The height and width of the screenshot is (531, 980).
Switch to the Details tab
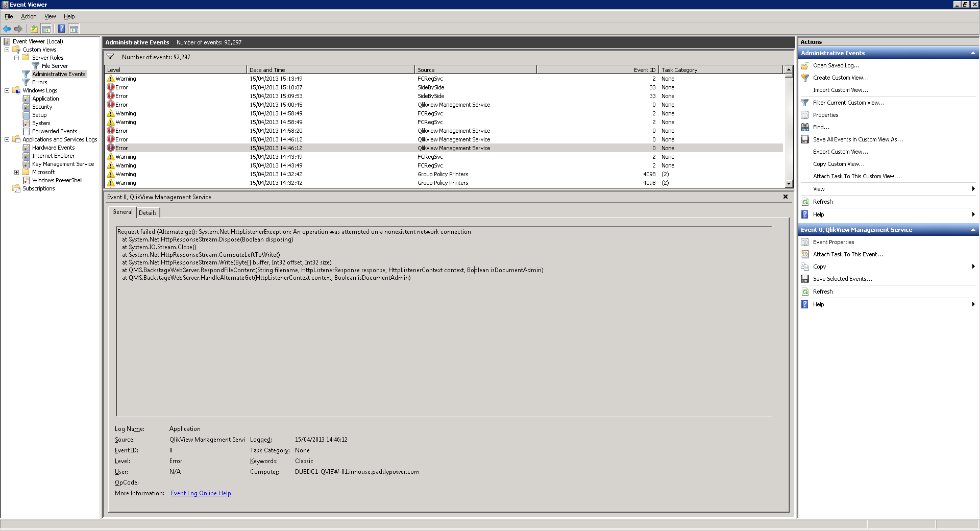[148, 213]
